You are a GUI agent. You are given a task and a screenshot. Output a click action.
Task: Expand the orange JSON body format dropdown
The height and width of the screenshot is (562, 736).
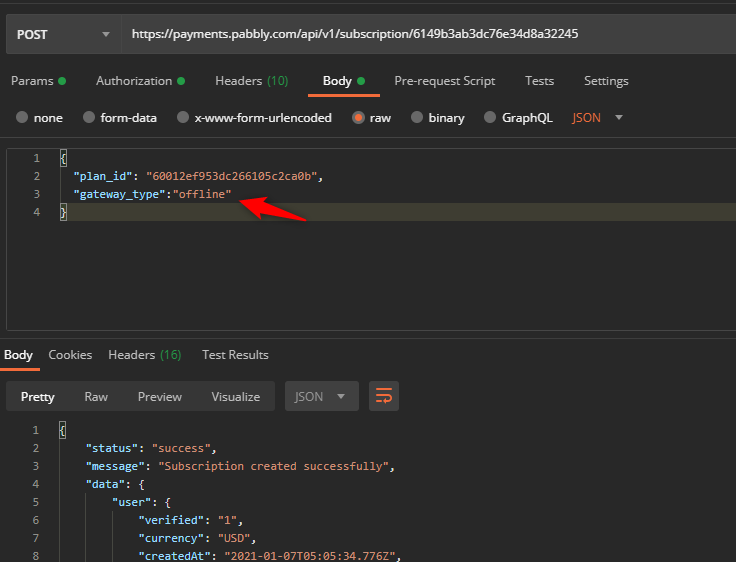click(x=597, y=117)
